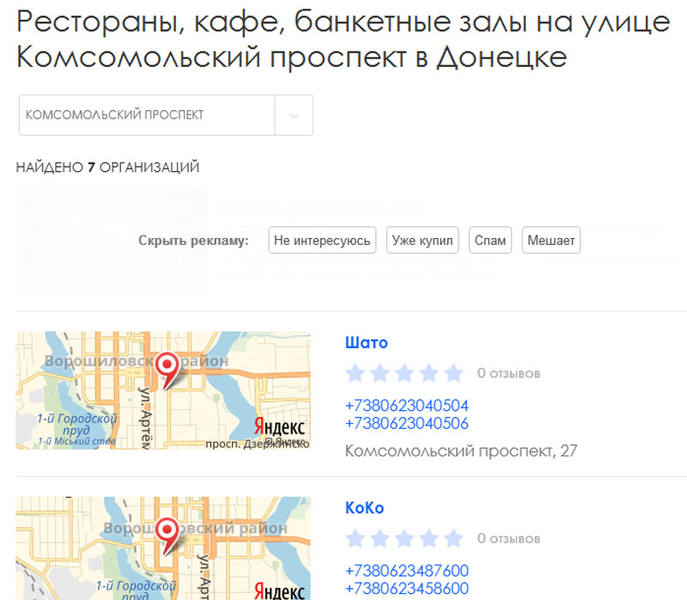Screen dimensions: 687x600
Task: Rate КоКо with the fourth star
Action: point(429,539)
